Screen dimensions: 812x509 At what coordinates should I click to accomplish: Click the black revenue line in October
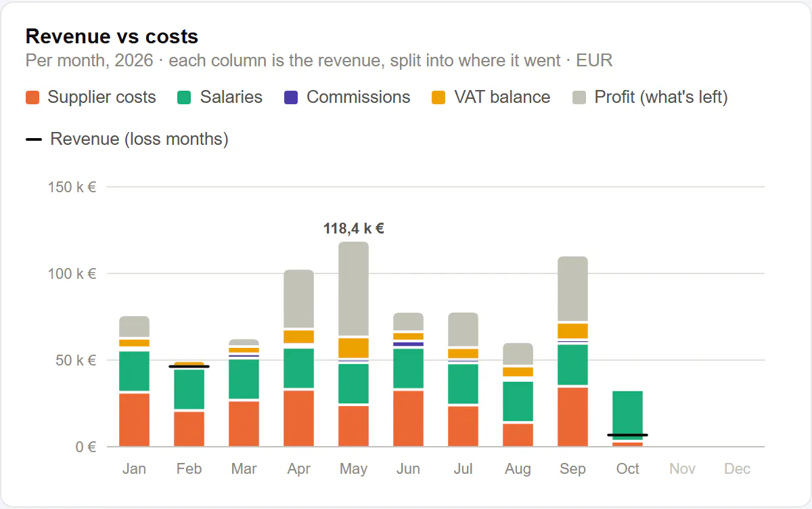click(x=627, y=435)
